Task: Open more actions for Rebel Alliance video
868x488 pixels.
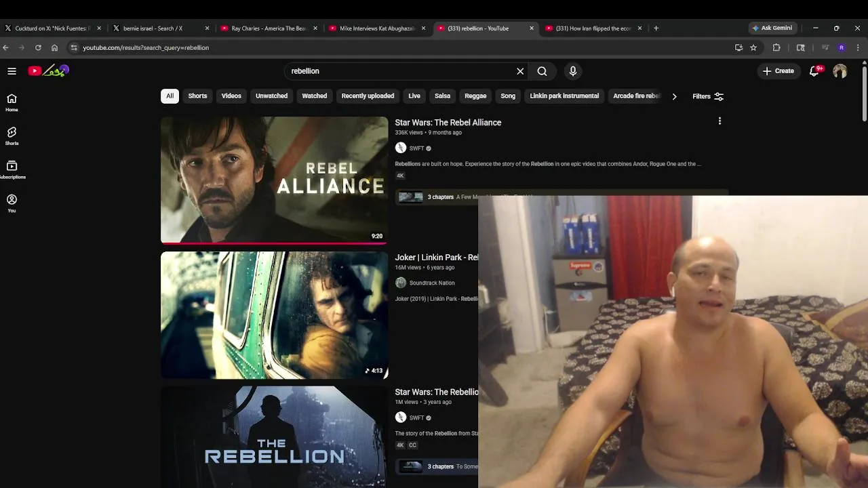Action: (719, 121)
